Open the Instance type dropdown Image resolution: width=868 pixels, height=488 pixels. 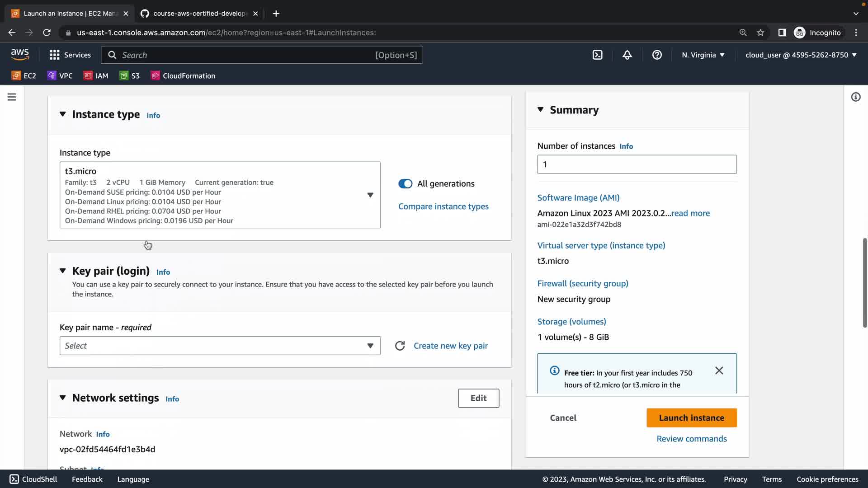click(220, 195)
